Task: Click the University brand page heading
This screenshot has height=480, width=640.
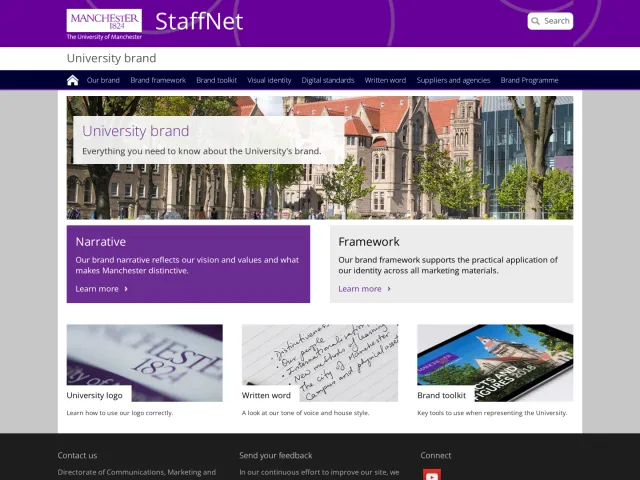Action: 111,58
